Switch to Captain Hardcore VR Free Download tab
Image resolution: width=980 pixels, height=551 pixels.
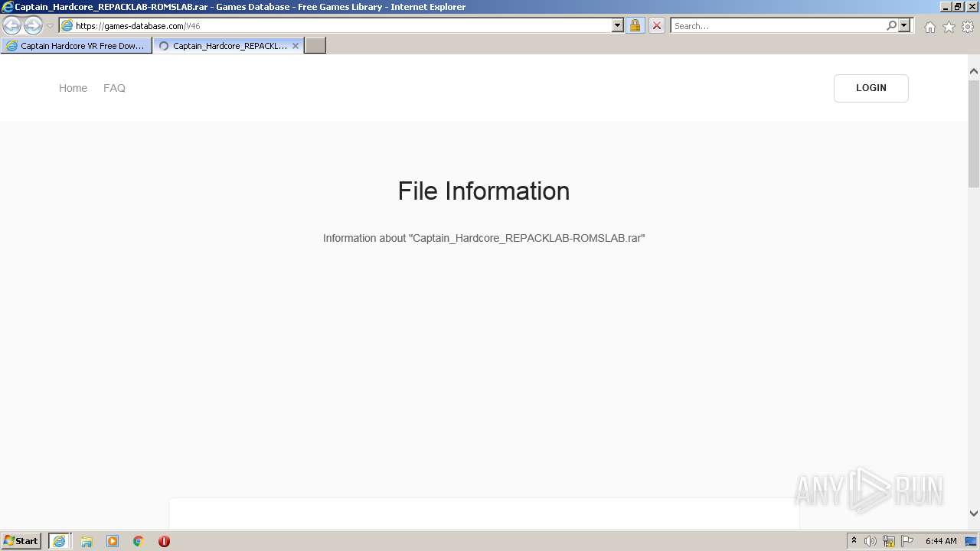pyautogui.click(x=76, y=46)
